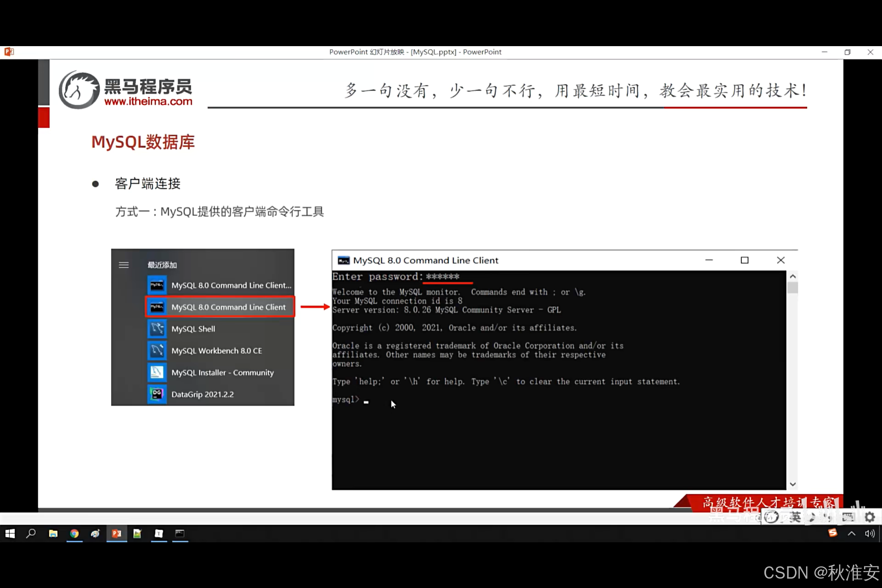Screen dimensions: 882x588
Task: Open the command prompt taskbar icon
Action: pyautogui.click(x=180, y=534)
